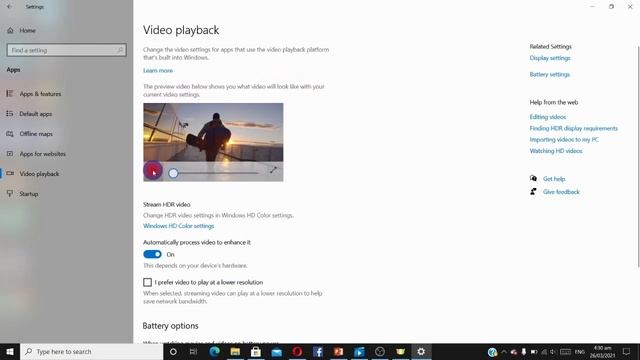Click the preview video seek slider handle
The width and height of the screenshot is (640, 360).
[x=173, y=173]
